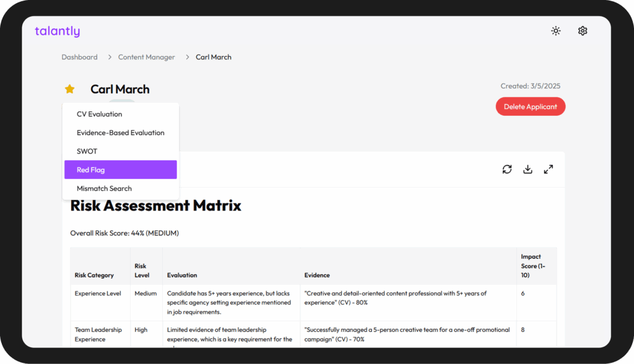Screen dimensions: 634x364
Task: Open the Content Manager breadcrumb
Action: coord(146,57)
